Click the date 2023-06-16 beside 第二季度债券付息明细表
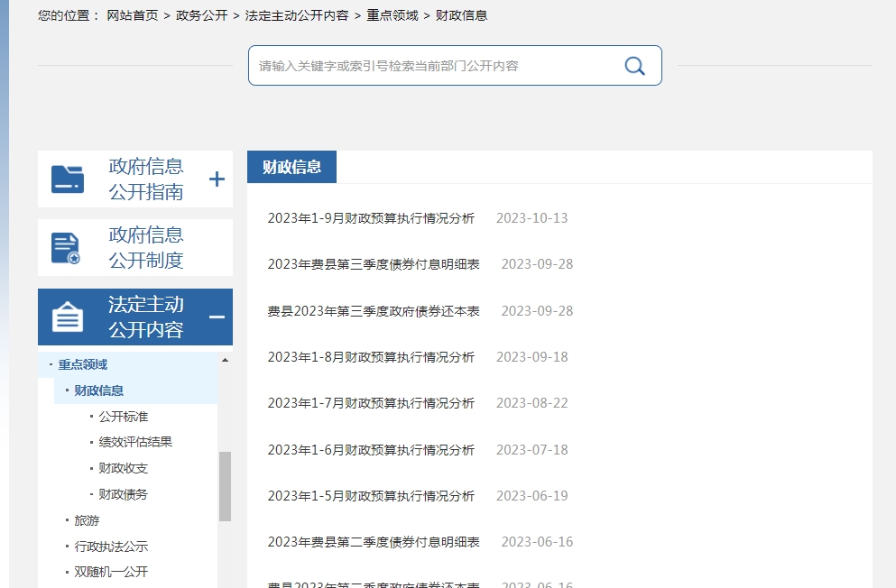Image resolution: width=896 pixels, height=588 pixels. pyautogui.click(x=537, y=542)
